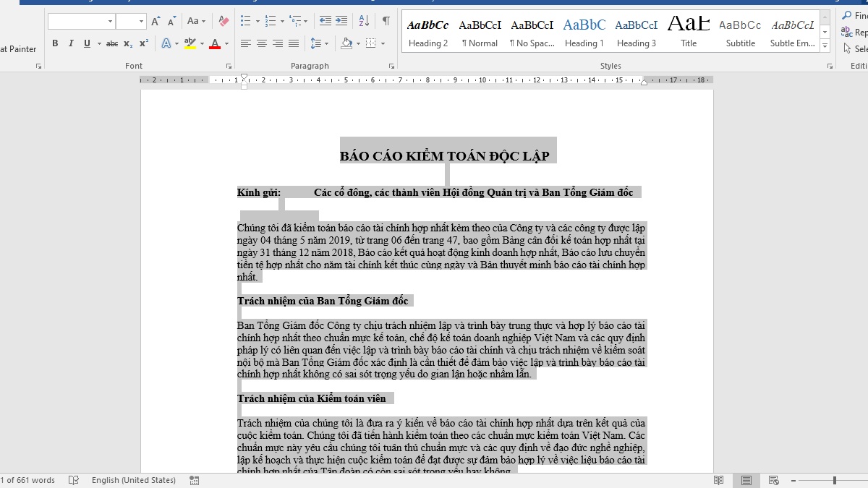Justify the selected text
Viewport: 868px width, 488px height.
tap(293, 43)
